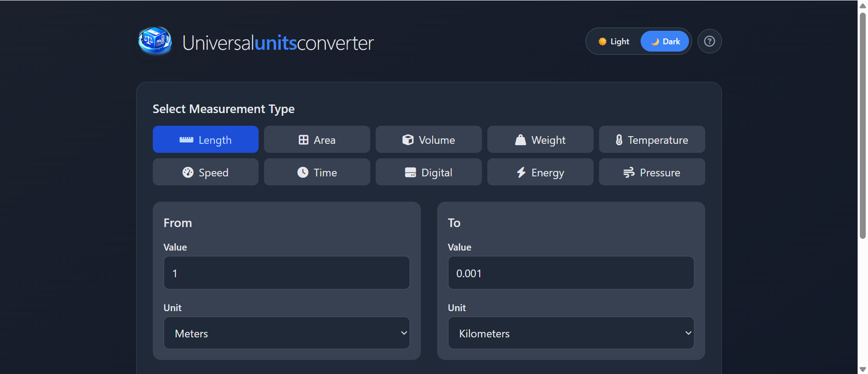Select the Temperature measurement type
This screenshot has height=374, width=868.
(652, 140)
